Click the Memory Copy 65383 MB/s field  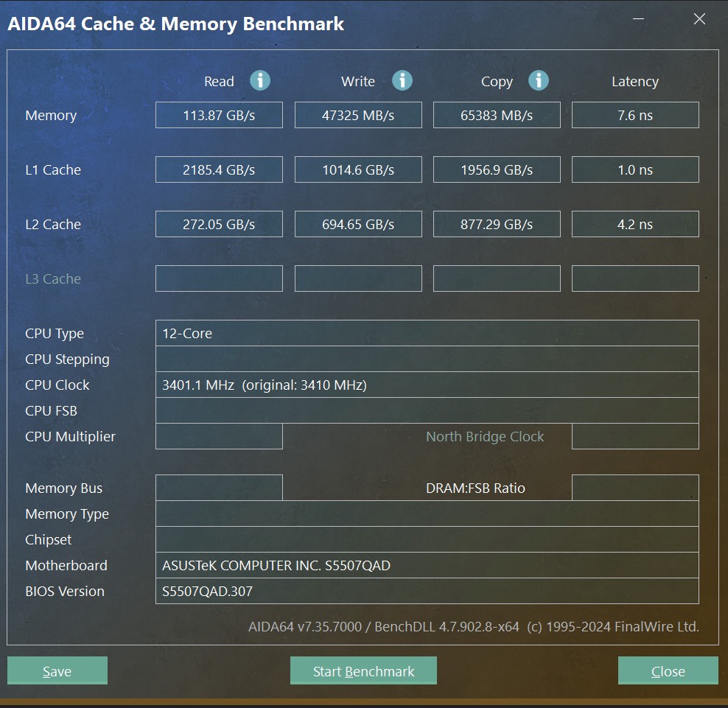[x=497, y=115]
